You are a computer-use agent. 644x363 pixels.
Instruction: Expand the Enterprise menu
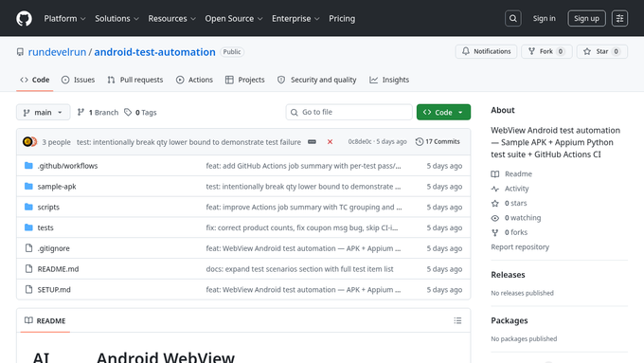coord(295,19)
